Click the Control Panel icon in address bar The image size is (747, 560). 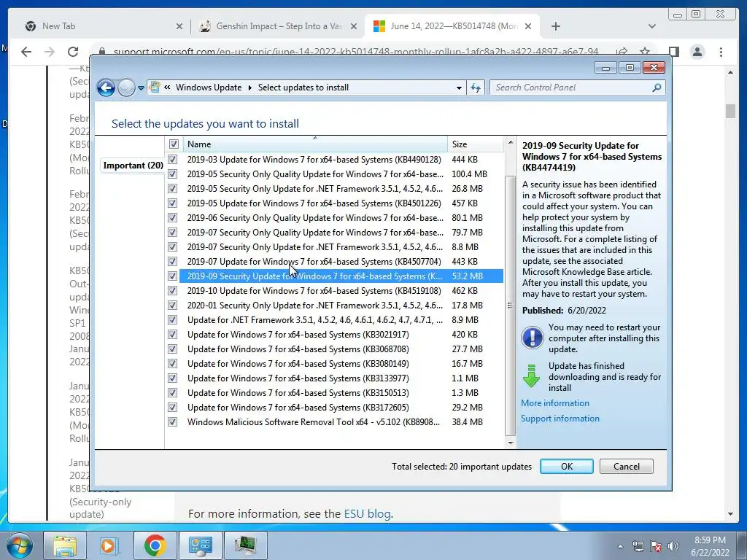click(x=155, y=87)
